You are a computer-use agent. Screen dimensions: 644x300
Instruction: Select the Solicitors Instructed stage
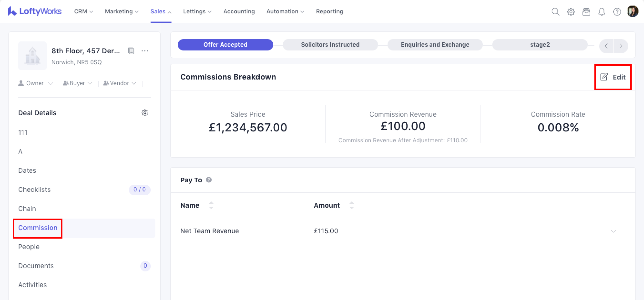[x=330, y=45]
